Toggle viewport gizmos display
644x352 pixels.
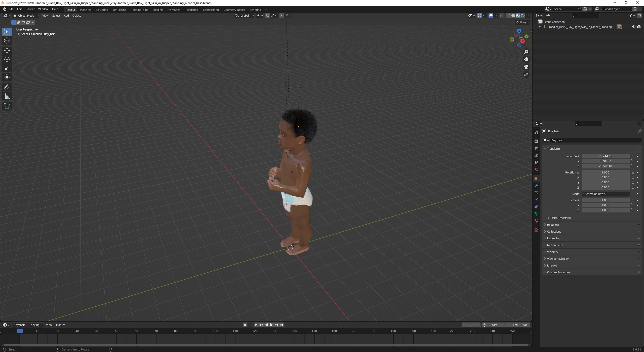tap(479, 16)
